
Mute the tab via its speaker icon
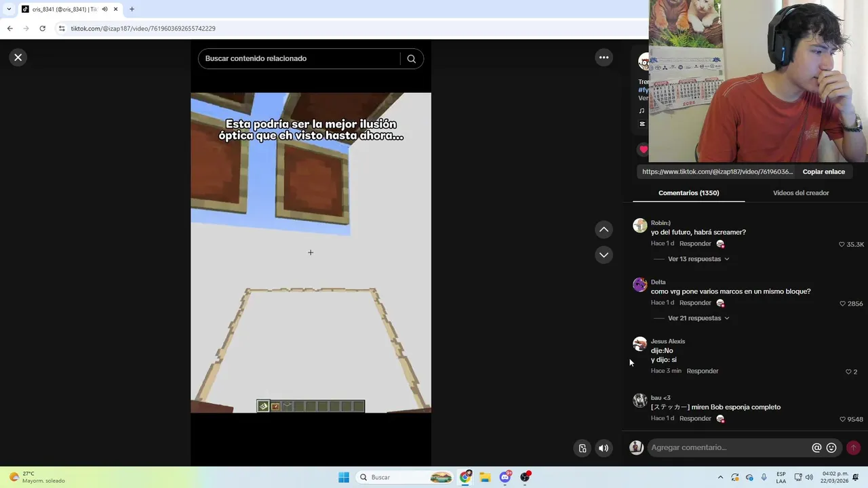click(104, 9)
